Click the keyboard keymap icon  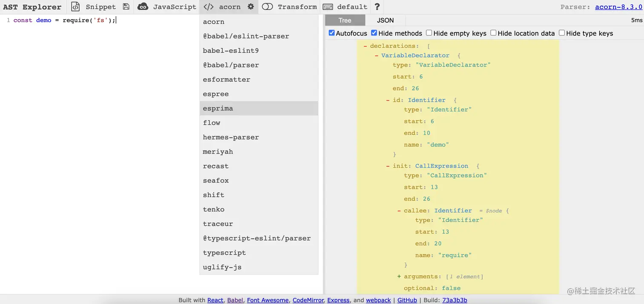[328, 7]
